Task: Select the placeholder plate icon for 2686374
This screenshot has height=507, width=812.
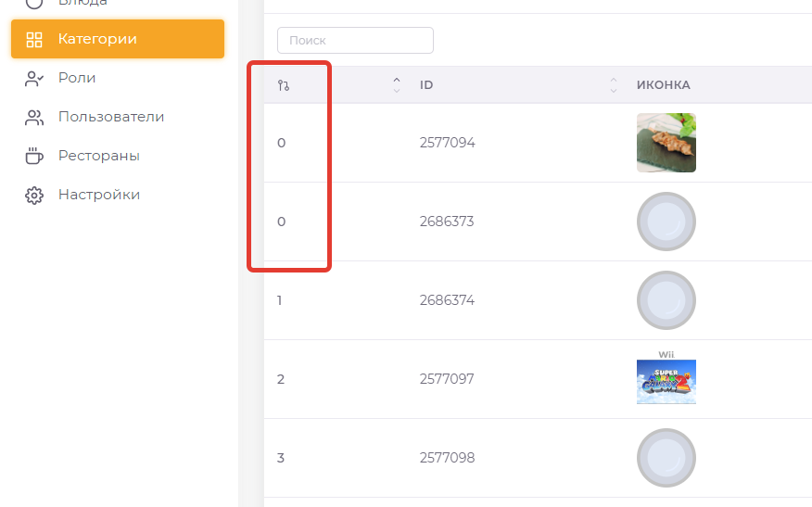Action: click(x=666, y=300)
